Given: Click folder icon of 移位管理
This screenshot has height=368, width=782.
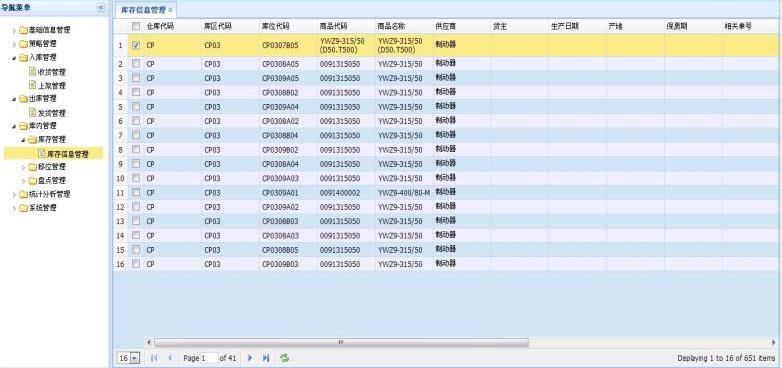Looking at the screenshot, I should pyautogui.click(x=32, y=167).
